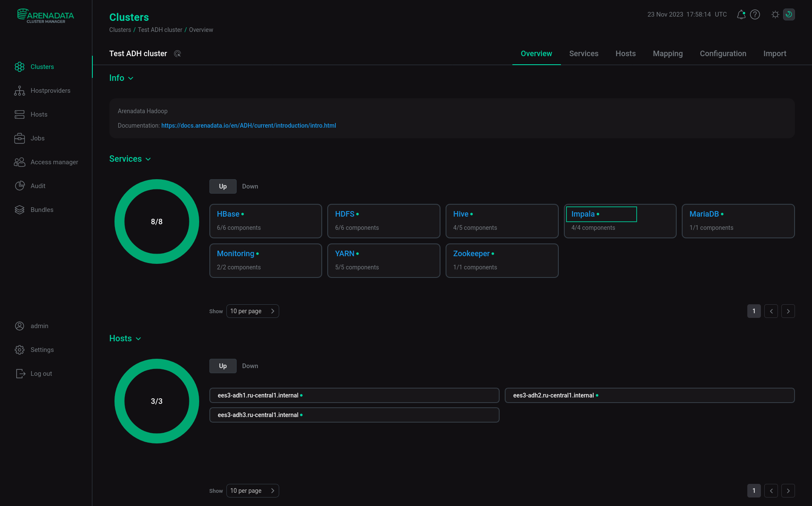The image size is (812, 506).
Task: Click cluster actions icon beside Test ADH cluster
Action: coord(177,54)
